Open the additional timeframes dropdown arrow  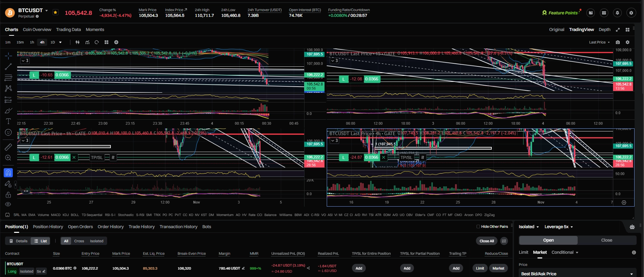61,42
